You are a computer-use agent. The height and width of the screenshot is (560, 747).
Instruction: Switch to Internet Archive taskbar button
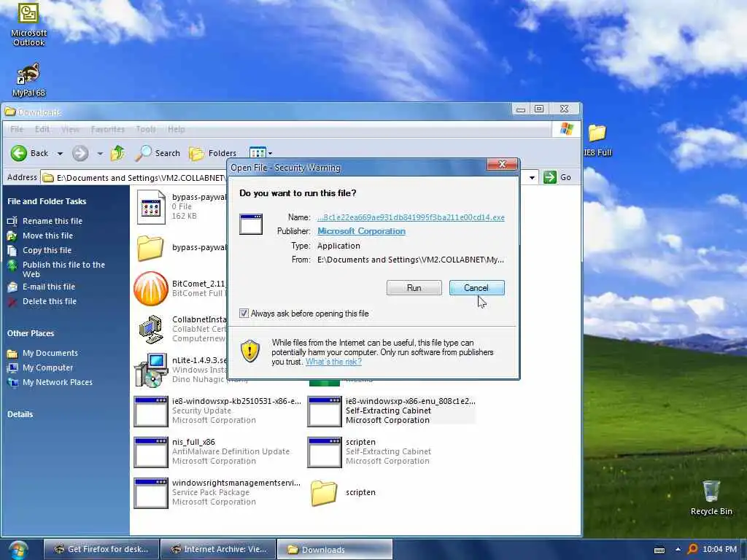[218, 549]
